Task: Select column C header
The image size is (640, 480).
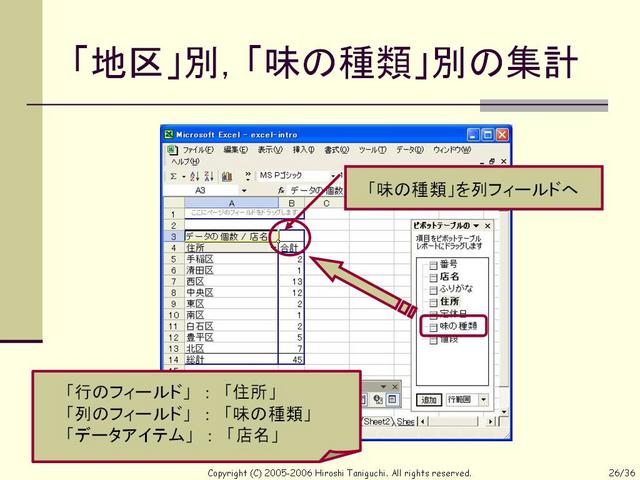Action: 326,203
